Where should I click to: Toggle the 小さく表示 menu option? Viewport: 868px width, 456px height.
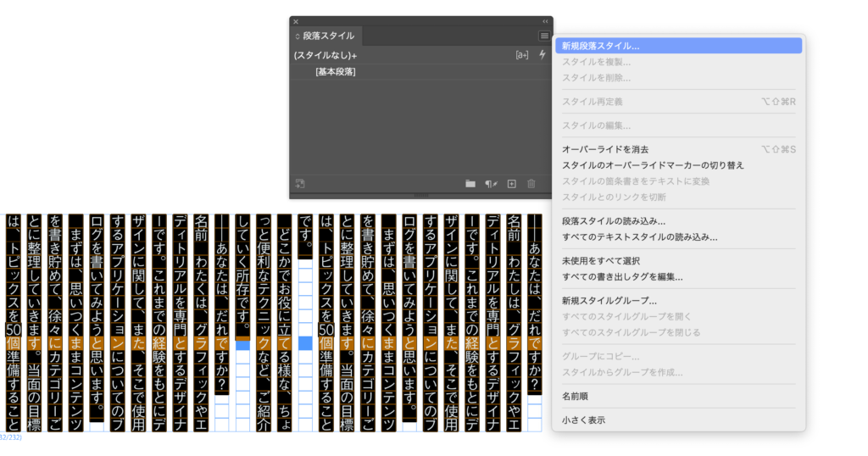[x=583, y=420]
